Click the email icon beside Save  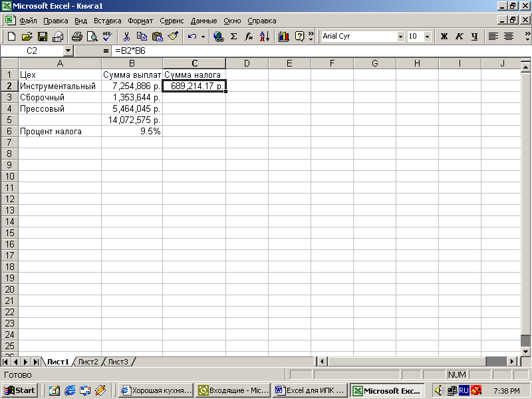click(x=58, y=37)
